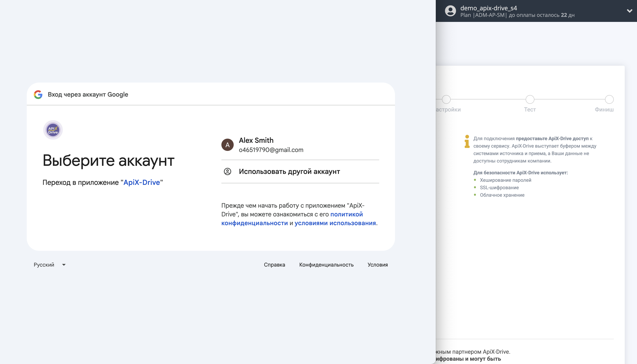Viewport: 637px width, 364px height.
Task: Choose Alex Smith account
Action: pos(300,145)
